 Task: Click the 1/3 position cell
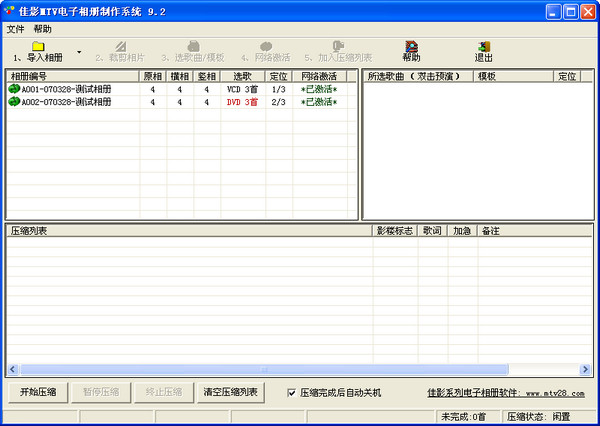point(279,90)
